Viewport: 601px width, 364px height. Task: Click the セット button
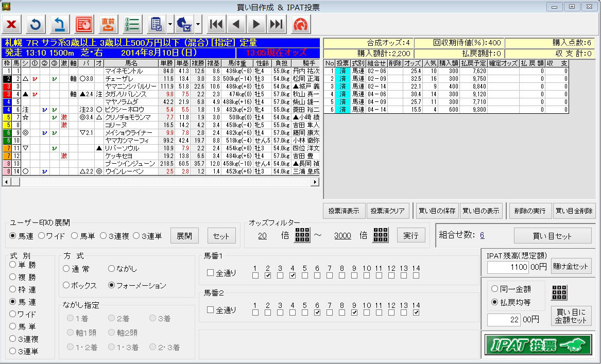tap(221, 236)
